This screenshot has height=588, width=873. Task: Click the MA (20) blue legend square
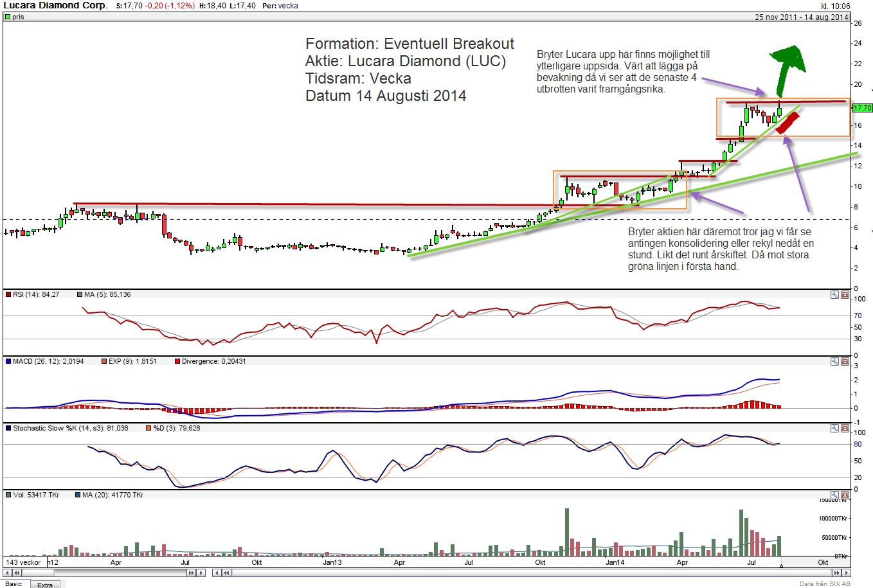point(78,495)
